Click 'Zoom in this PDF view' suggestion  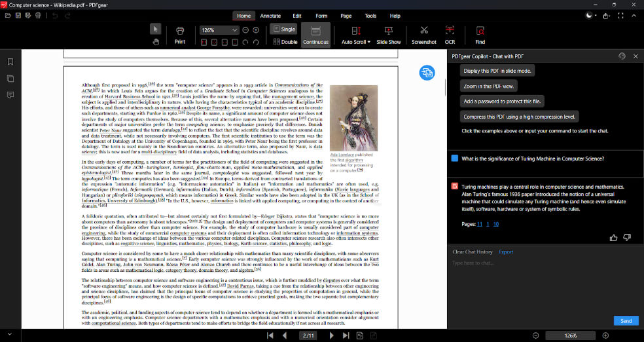(488, 86)
